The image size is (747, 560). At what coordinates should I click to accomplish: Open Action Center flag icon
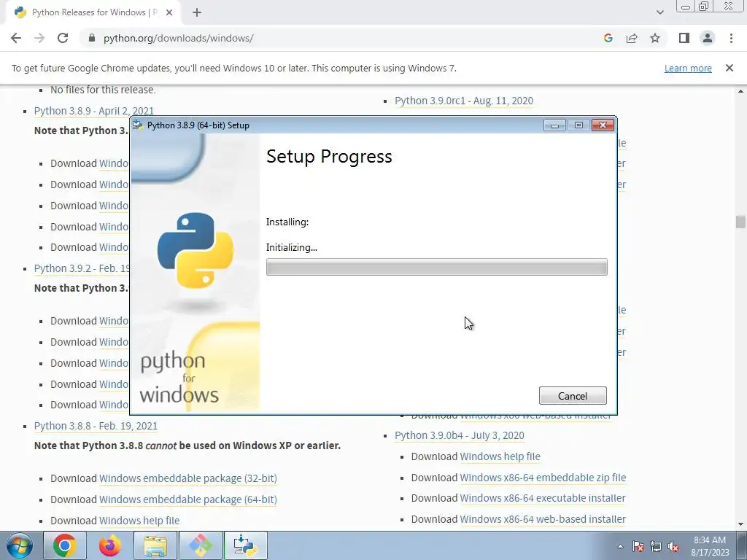638,546
